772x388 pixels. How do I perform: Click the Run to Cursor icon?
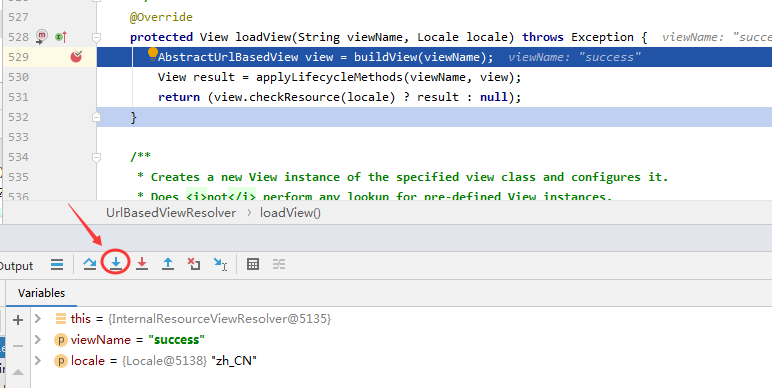[x=220, y=264]
